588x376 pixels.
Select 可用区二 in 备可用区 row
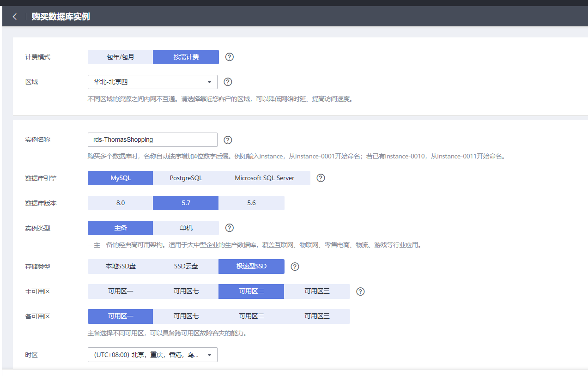click(251, 316)
